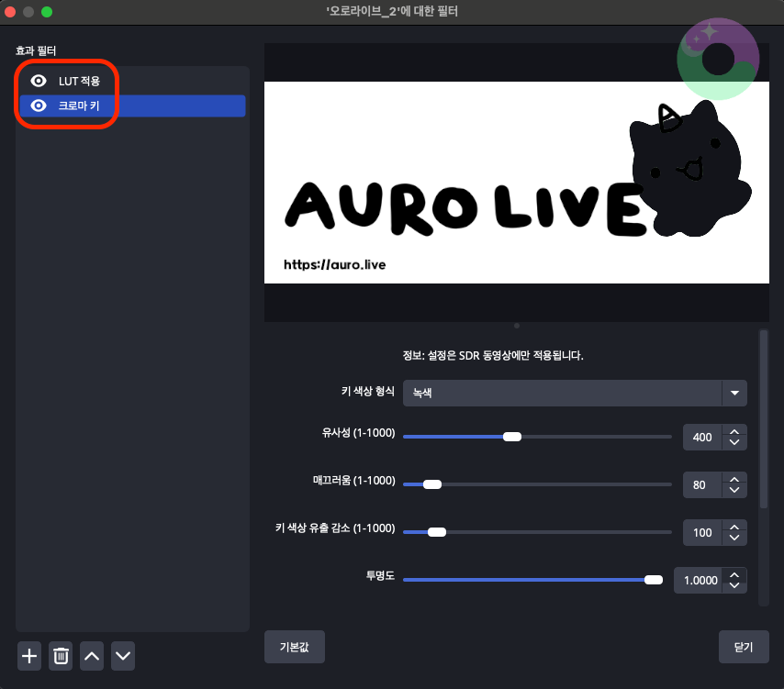Click the preview splitter handle dot
784x689 pixels.
tap(517, 326)
